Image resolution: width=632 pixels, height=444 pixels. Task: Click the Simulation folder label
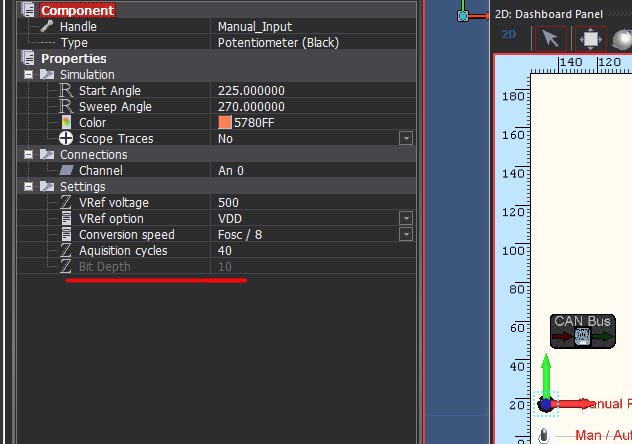(87, 75)
